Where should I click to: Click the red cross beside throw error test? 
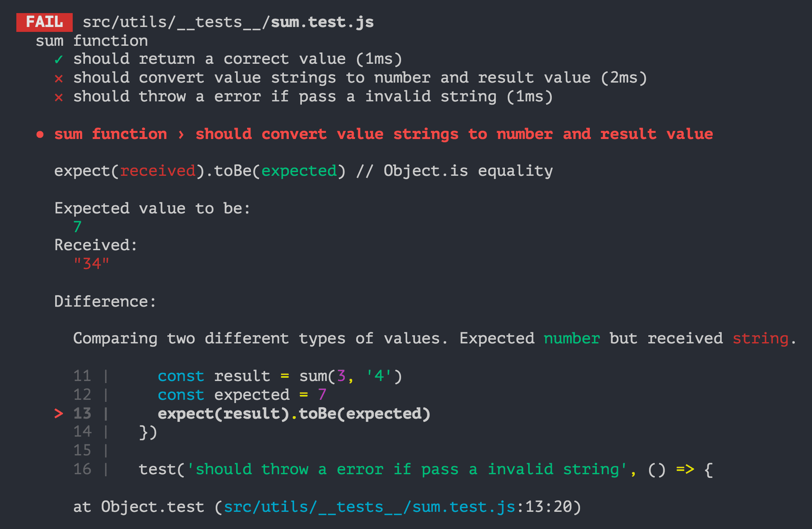tap(58, 97)
